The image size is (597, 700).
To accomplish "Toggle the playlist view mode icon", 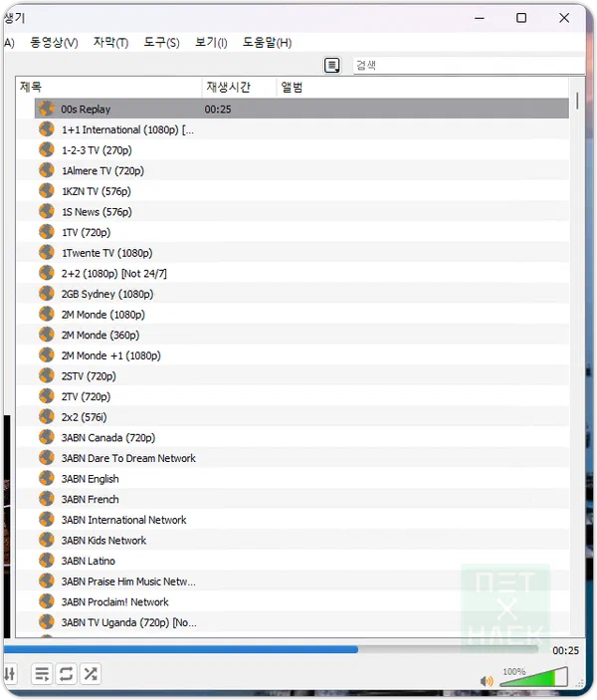I will pos(331,65).
